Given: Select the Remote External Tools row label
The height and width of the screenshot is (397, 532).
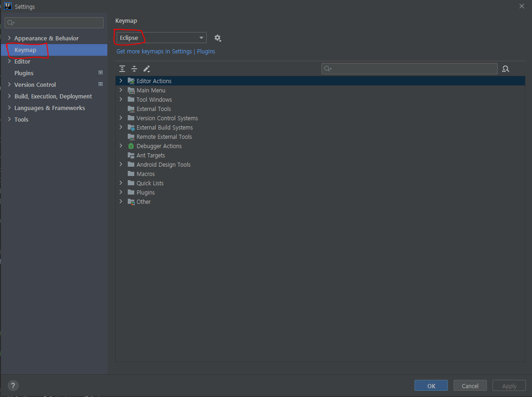Looking at the screenshot, I should pyautogui.click(x=164, y=137).
